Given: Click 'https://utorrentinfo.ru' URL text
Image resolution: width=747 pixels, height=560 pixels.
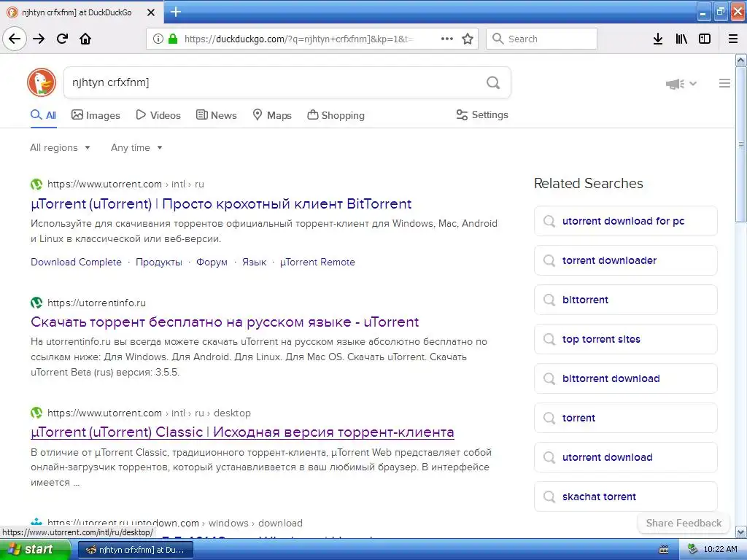Looking at the screenshot, I should click(x=97, y=303).
